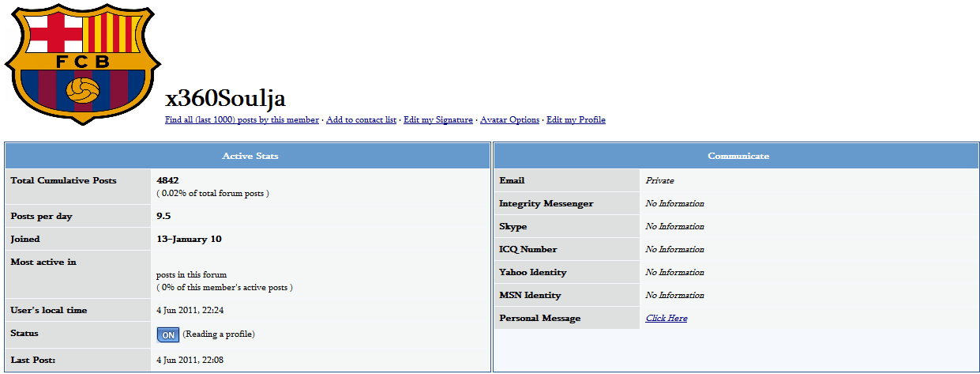Click 'Add to contact list' link
The width and height of the screenshot is (980, 374).
[x=361, y=120]
